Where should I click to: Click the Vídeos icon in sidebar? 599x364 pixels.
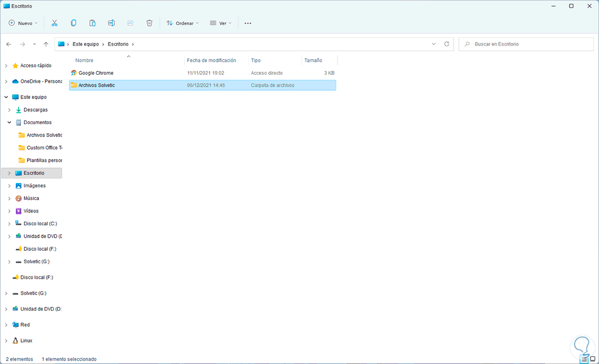[18, 211]
